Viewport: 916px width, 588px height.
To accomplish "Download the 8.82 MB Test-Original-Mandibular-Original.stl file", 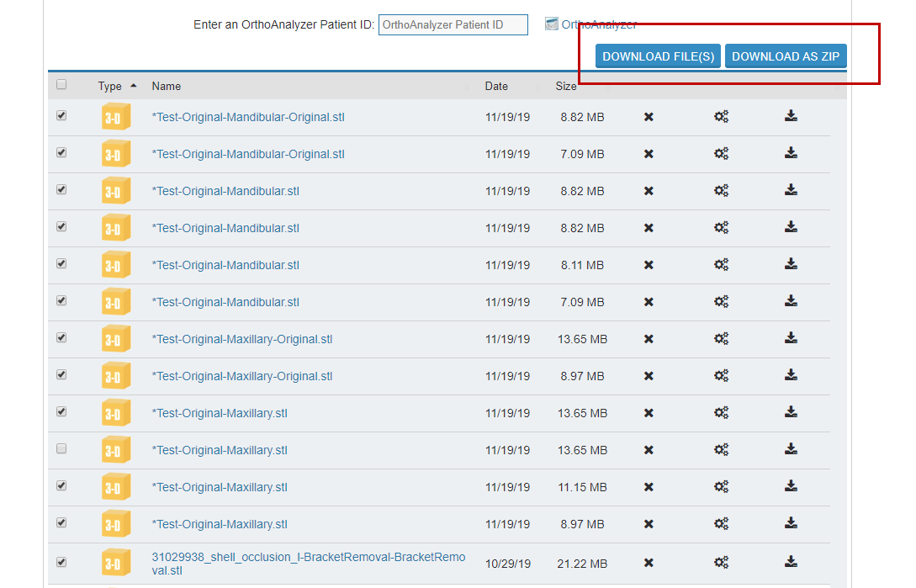I will 791,116.
